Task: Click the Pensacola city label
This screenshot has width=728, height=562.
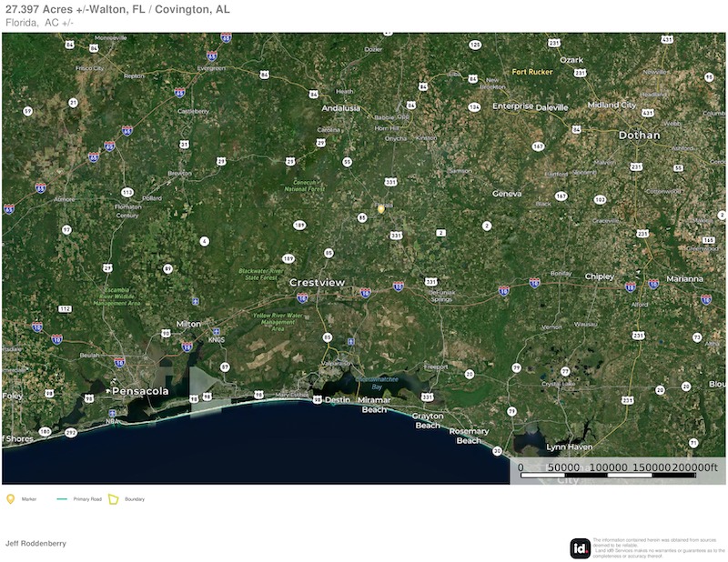Action: [139, 391]
